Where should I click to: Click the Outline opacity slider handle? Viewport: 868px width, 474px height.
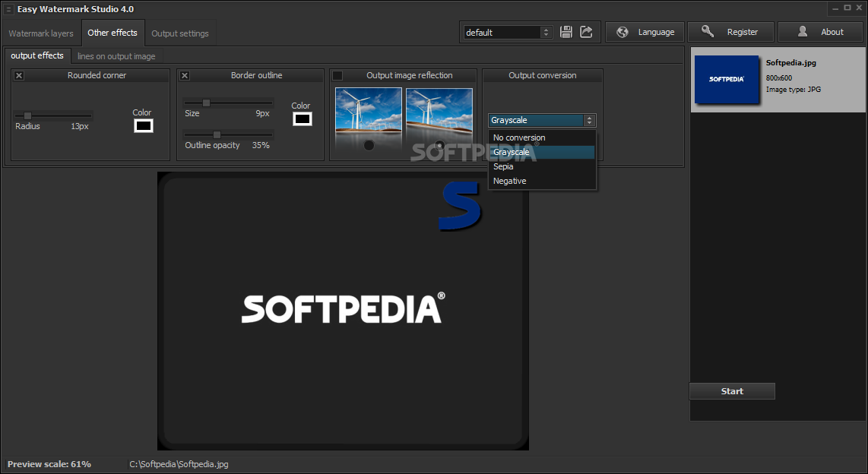tap(217, 134)
